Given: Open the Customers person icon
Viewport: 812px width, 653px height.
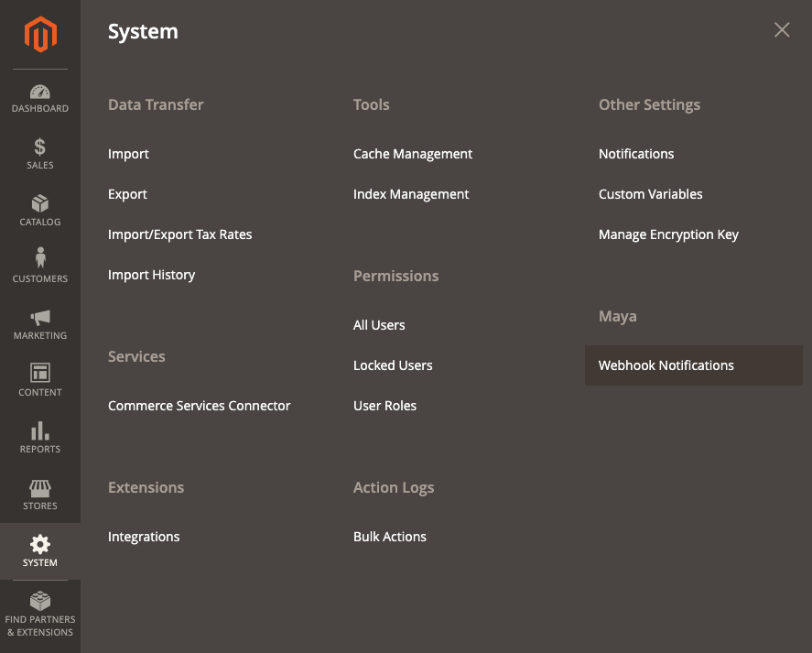Looking at the screenshot, I should click(x=40, y=259).
